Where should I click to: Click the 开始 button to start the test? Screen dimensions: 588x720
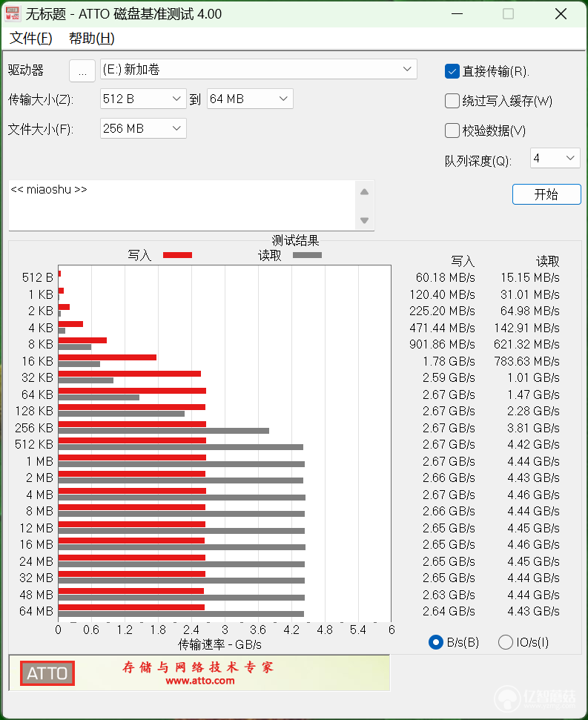coord(546,194)
